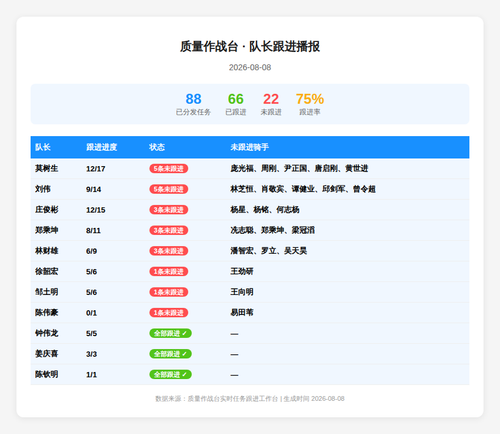The width and height of the screenshot is (500, 434).
Task: Click the rider list in 刘伟's row
Action: [303, 189]
